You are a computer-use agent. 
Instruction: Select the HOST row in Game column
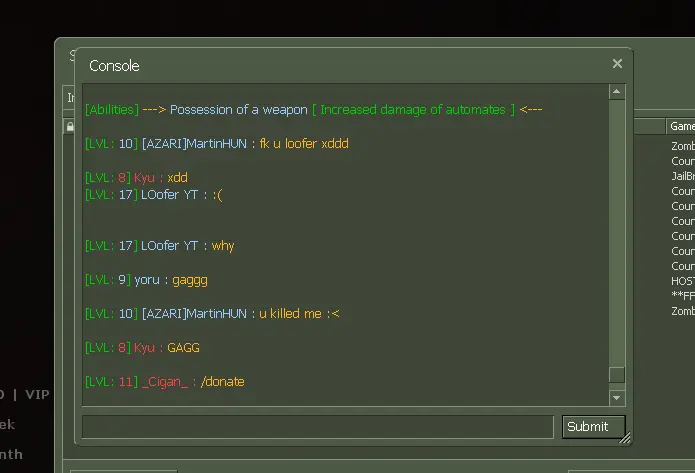pyautogui.click(x=683, y=281)
